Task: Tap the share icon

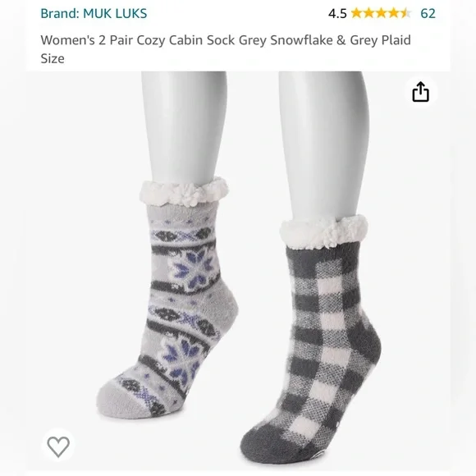Action: tap(420, 91)
